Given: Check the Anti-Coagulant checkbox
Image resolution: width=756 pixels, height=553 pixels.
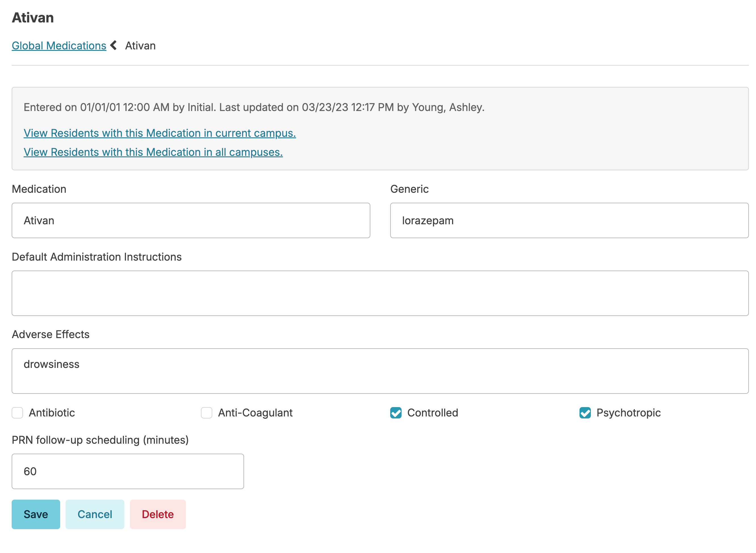Looking at the screenshot, I should pyautogui.click(x=207, y=412).
